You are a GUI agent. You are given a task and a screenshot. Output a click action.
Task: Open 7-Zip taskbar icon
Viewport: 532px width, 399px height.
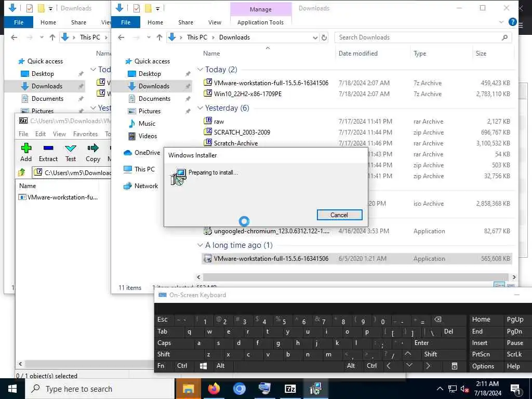click(290, 389)
